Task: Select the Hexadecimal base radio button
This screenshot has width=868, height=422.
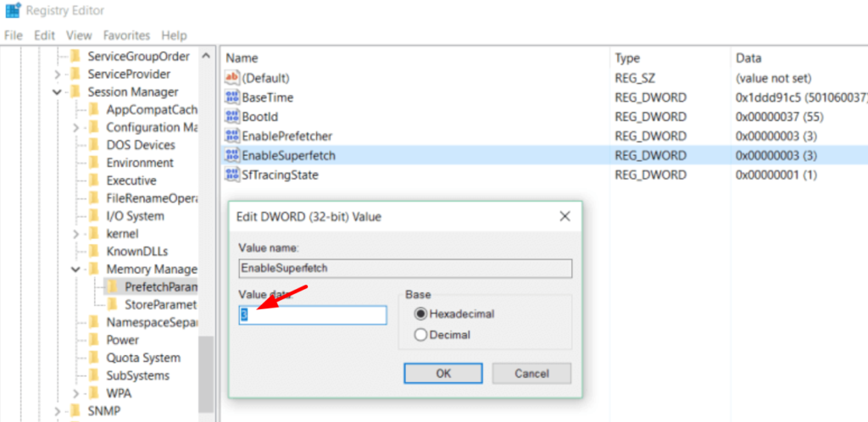Action: [420, 314]
